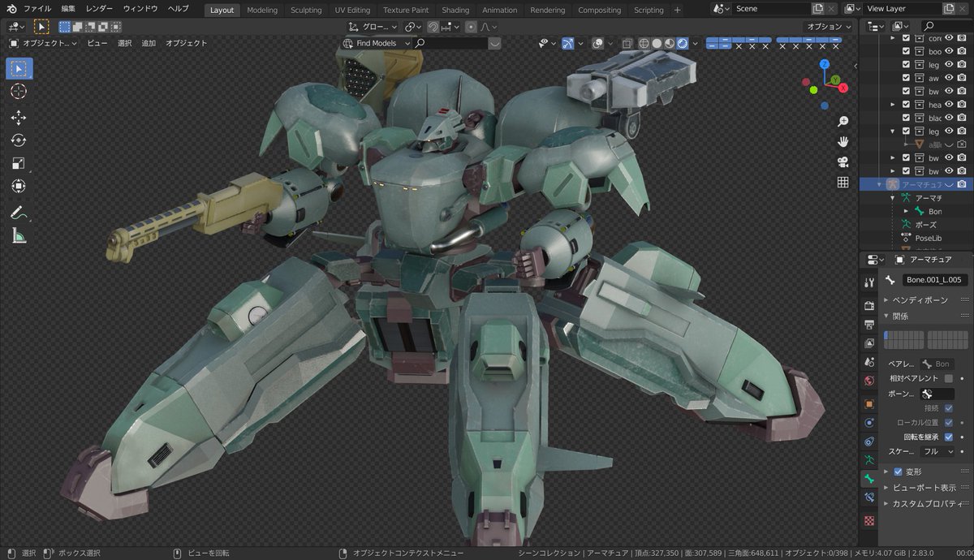Toggle orthographic grid view icon
Image resolution: width=974 pixels, height=560 pixels.
click(x=843, y=182)
